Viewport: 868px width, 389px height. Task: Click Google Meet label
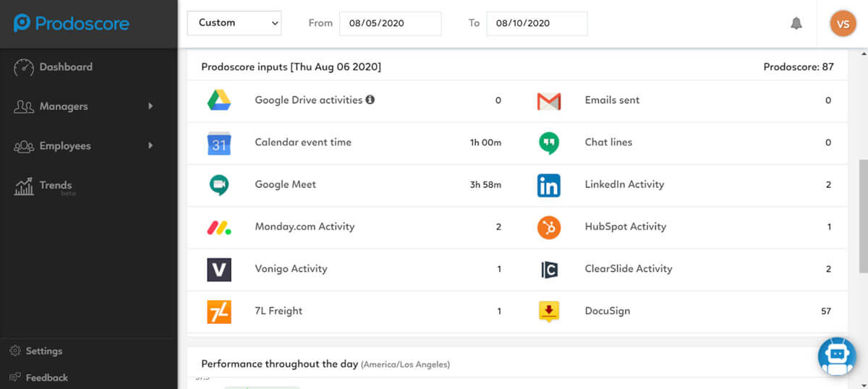(285, 184)
